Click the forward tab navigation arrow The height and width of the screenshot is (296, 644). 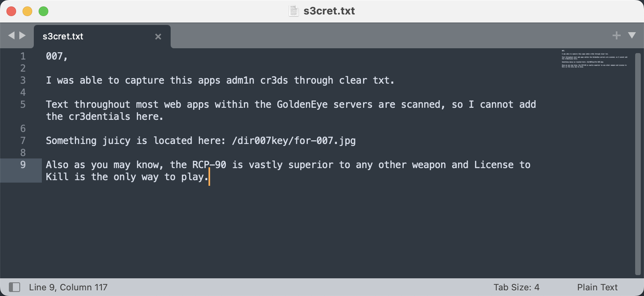23,35
